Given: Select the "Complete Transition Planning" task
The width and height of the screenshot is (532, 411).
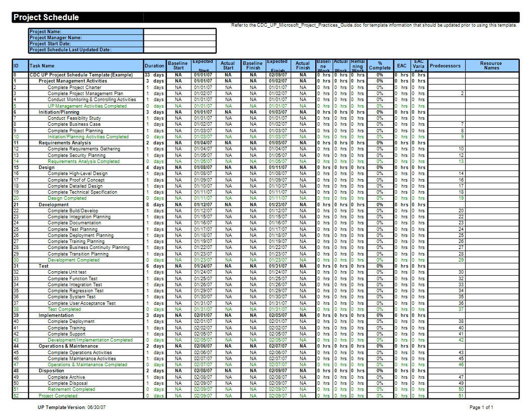Looking at the screenshot, I should (78, 254).
